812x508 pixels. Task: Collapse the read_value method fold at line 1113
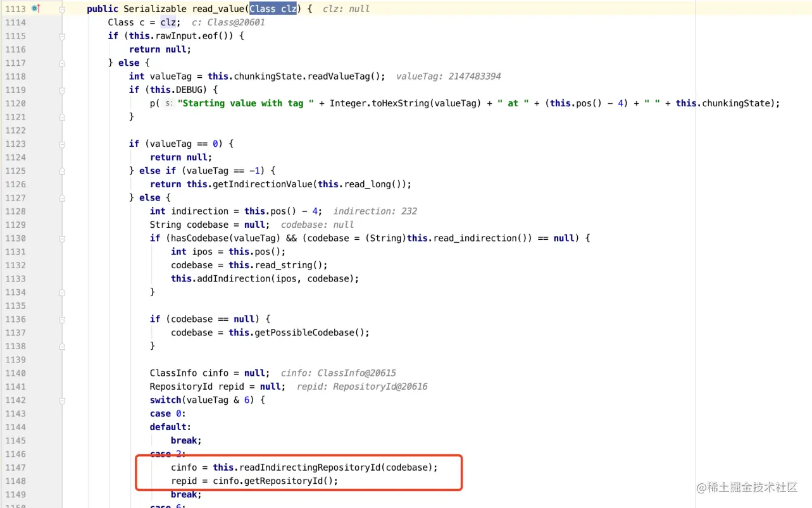(x=62, y=9)
